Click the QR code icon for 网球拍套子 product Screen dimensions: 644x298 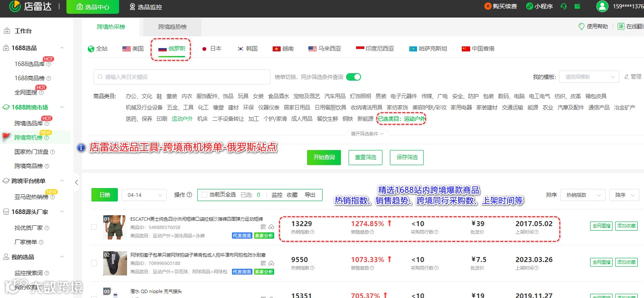(x=263, y=263)
